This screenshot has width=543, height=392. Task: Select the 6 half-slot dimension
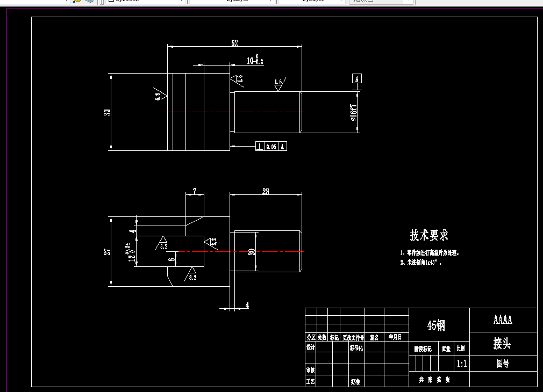(x=172, y=259)
